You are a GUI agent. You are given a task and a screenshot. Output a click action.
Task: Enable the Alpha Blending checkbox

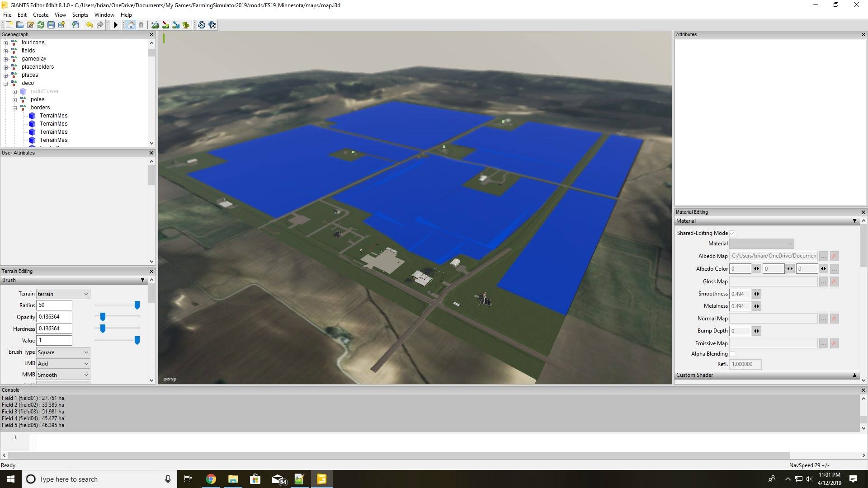click(x=732, y=354)
